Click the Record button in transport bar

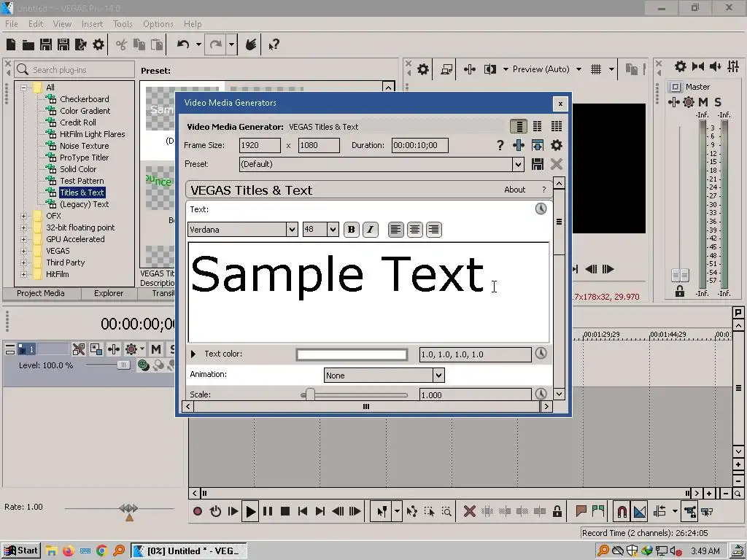[198, 511]
